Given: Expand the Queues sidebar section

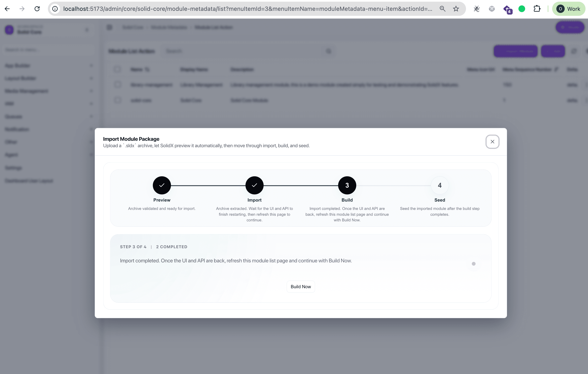Looking at the screenshot, I should tap(49, 117).
